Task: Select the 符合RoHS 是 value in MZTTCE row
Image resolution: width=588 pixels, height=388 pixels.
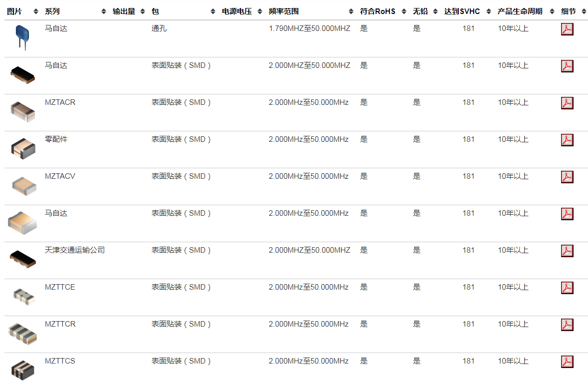Action: pos(364,287)
